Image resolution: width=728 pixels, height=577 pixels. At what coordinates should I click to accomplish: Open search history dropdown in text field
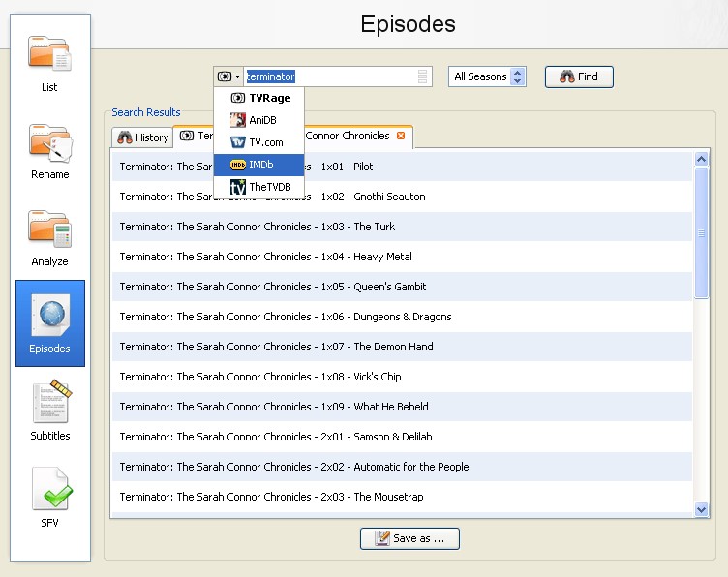point(422,76)
